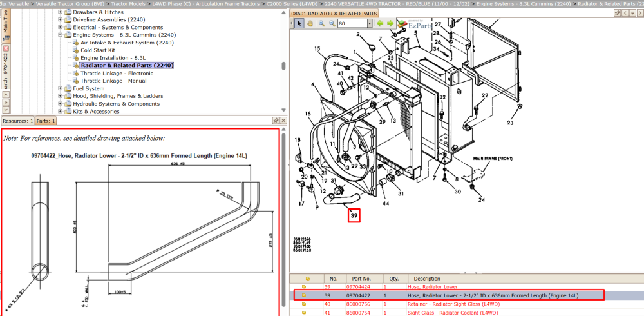Zoom out on the radiator diagram
The width and height of the screenshot is (644, 316).
pyautogui.click(x=332, y=23)
